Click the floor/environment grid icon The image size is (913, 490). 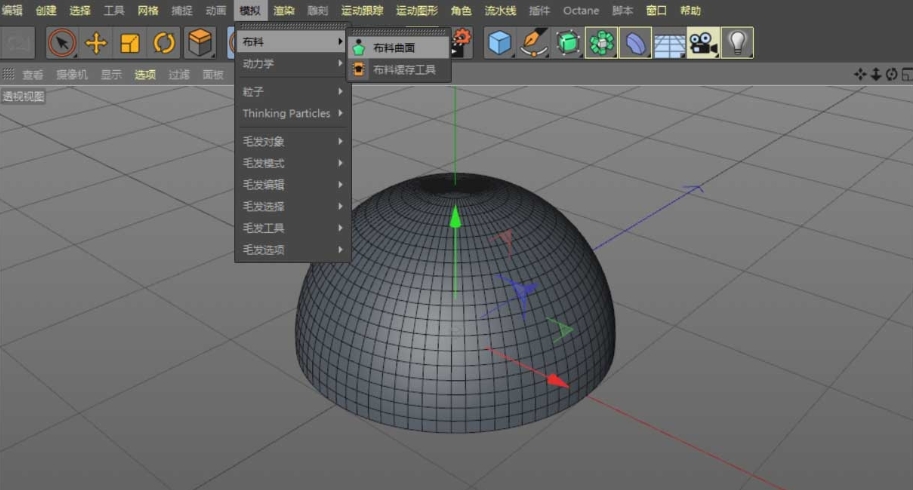coord(669,43)
